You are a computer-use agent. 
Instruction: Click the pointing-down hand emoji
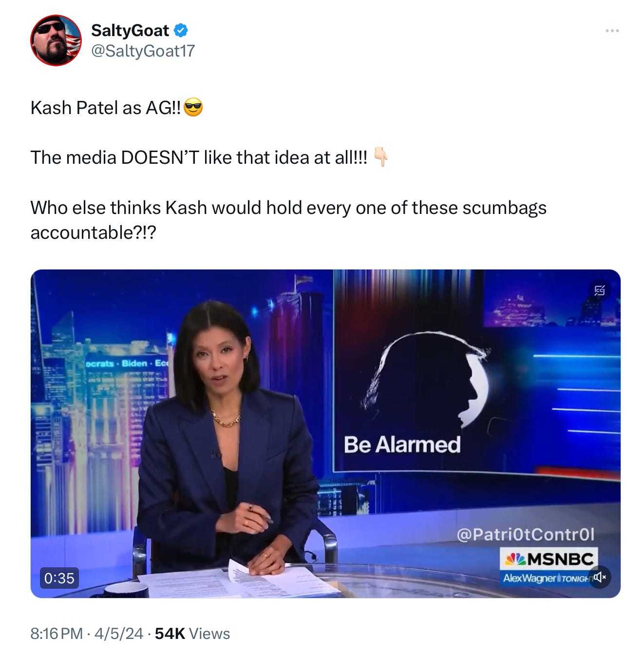click(380, 157)
